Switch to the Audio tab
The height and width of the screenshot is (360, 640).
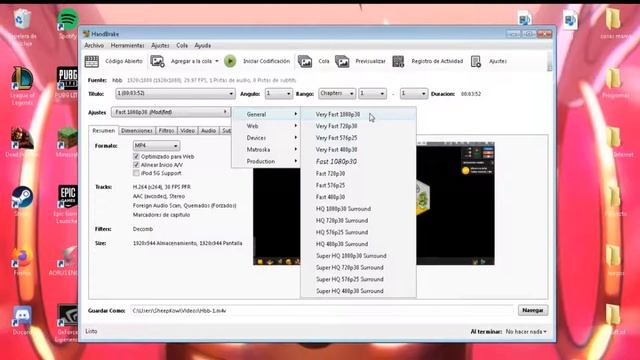(209, 131)
